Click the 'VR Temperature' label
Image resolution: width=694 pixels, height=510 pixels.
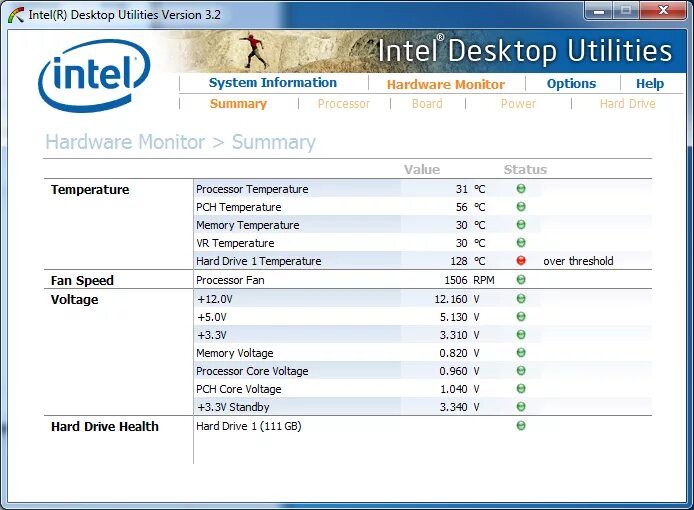click(x=235, y=243)
